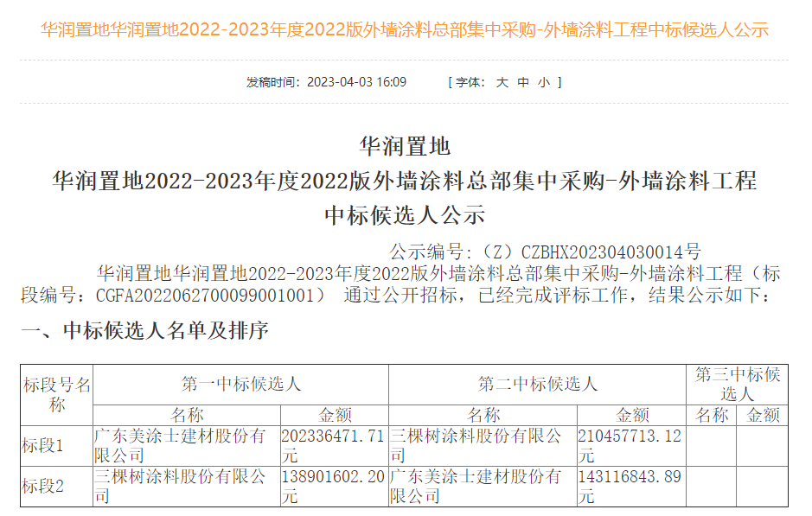Click the 第一中标候选人 column header
The image size is (812, 516).
pyautogui.click(x=240, y=385)
